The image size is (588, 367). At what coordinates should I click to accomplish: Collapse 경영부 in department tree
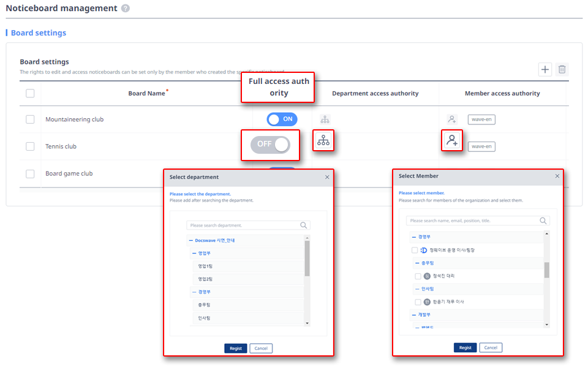pos(194,292)
